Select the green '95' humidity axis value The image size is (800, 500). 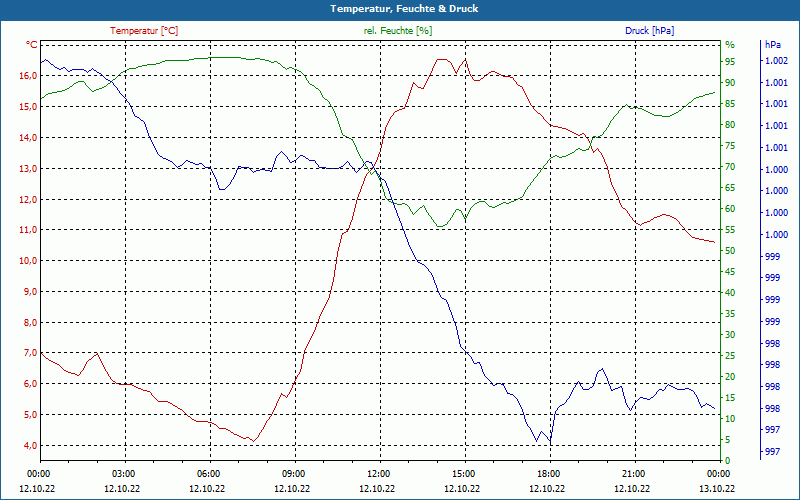[730, 61]
